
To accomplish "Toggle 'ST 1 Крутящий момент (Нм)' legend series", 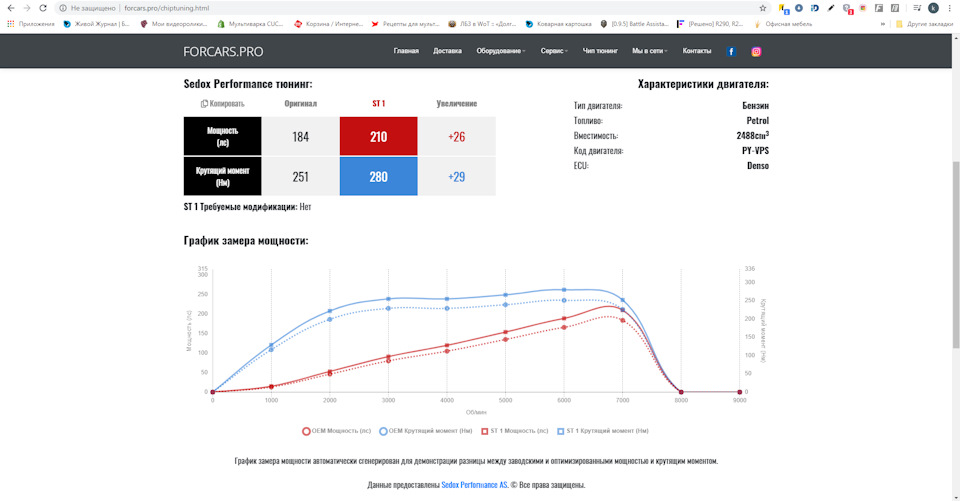I will point(602,431).
